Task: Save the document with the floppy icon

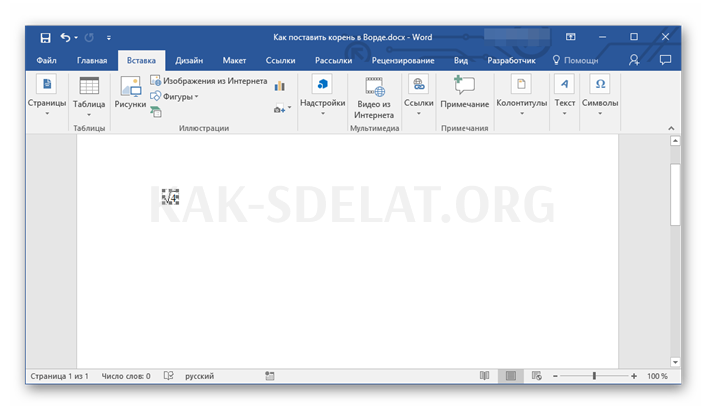Action: click(45, 37)
